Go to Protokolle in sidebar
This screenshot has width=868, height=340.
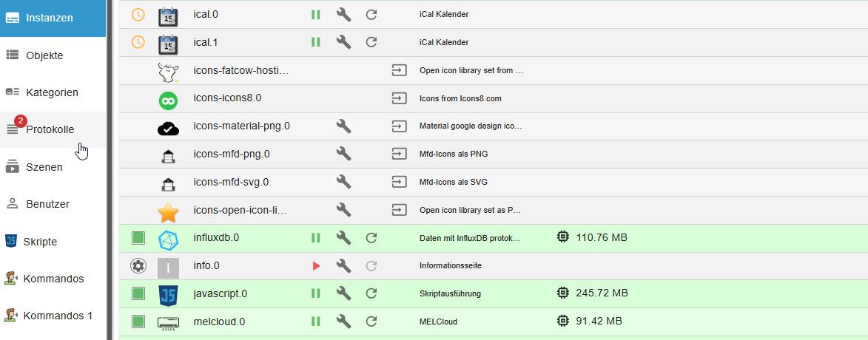click(50, 129)
